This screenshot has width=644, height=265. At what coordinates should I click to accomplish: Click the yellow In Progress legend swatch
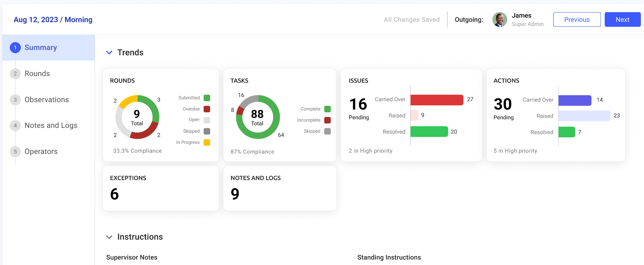[207, 142]
